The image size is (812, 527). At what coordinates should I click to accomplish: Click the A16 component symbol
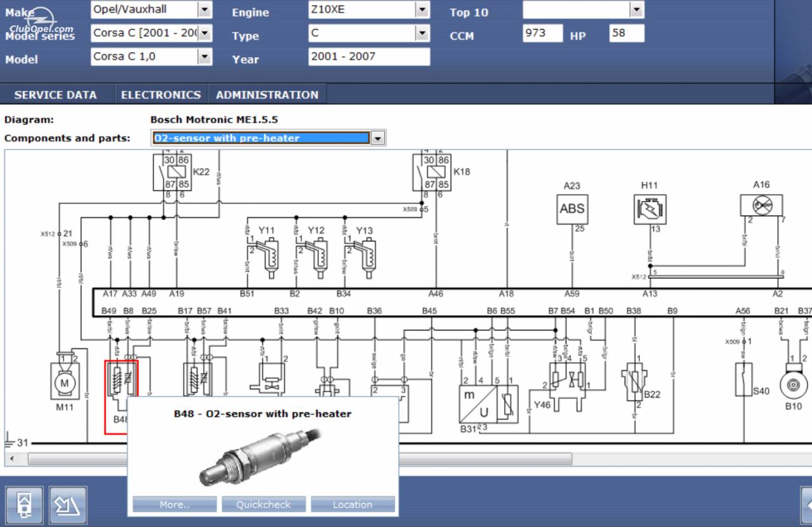(761, 205)
